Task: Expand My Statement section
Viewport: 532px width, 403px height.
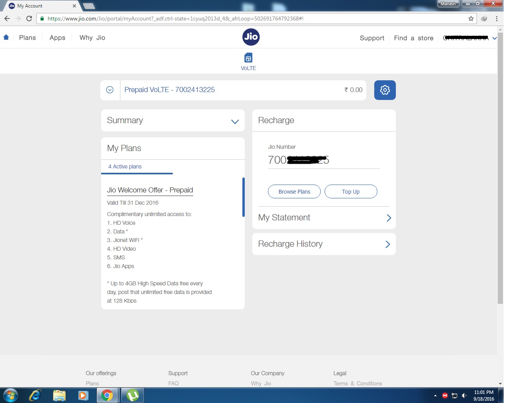Action: 388,218
